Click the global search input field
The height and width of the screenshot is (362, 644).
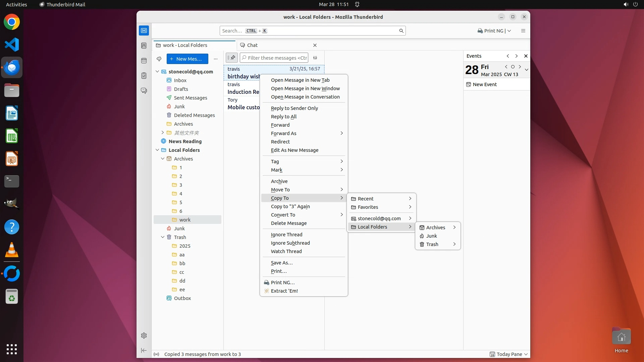click(312, 31)
